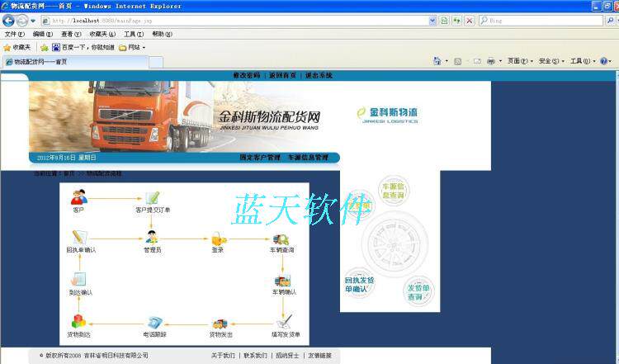Click the 货物到达 colored blocks icon

coord(78,321)
